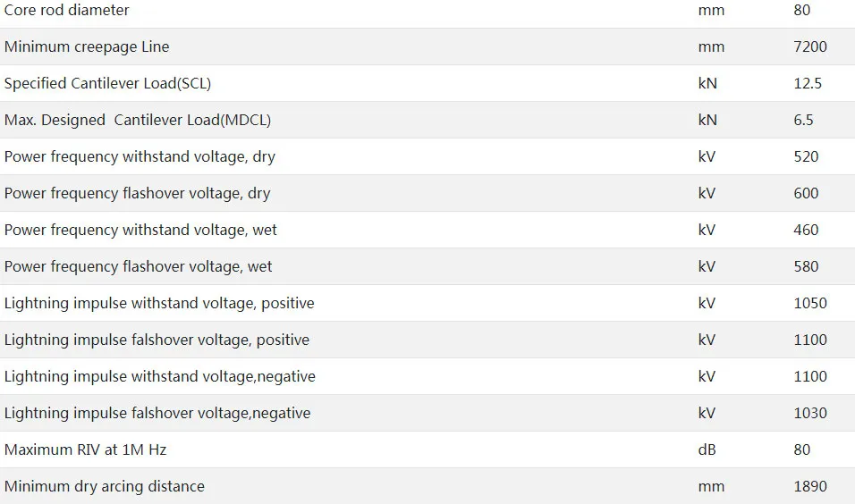Select the 600 value cell

(806, 194)
